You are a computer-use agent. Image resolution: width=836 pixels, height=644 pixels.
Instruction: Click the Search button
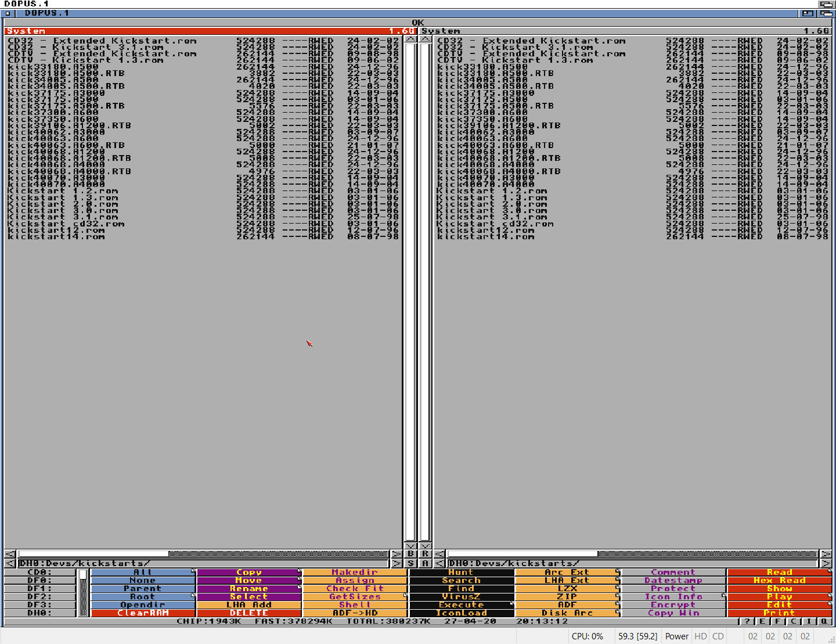click(462, 580)
